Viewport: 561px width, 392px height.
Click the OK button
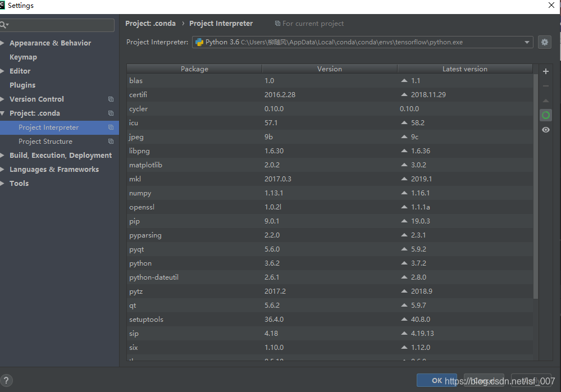click(x=437, y=381)
